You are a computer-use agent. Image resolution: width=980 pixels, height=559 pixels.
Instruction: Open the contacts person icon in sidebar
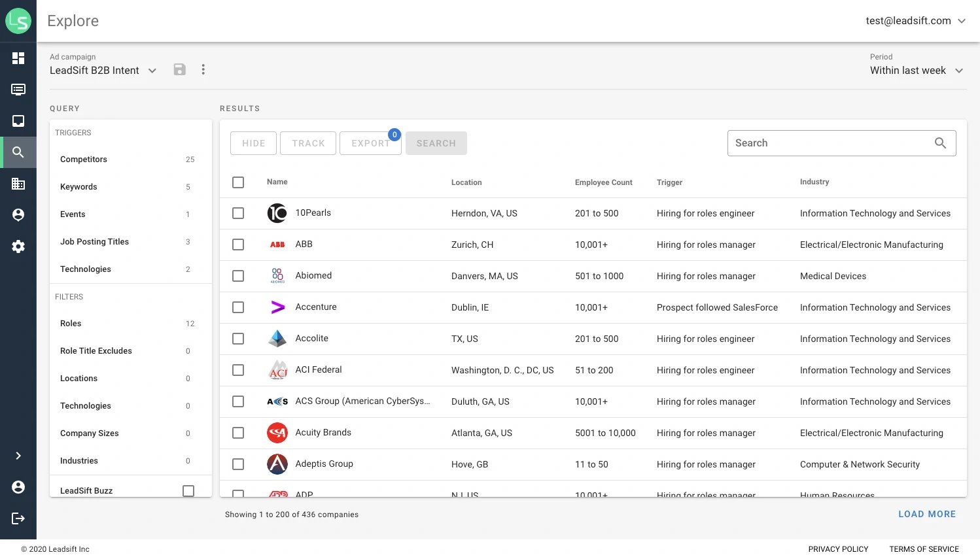point(18,215)
